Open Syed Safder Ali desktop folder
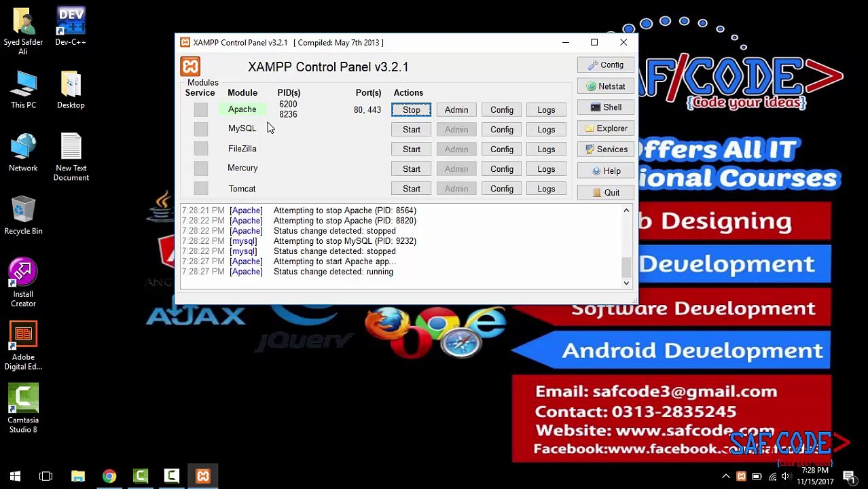 23,31
